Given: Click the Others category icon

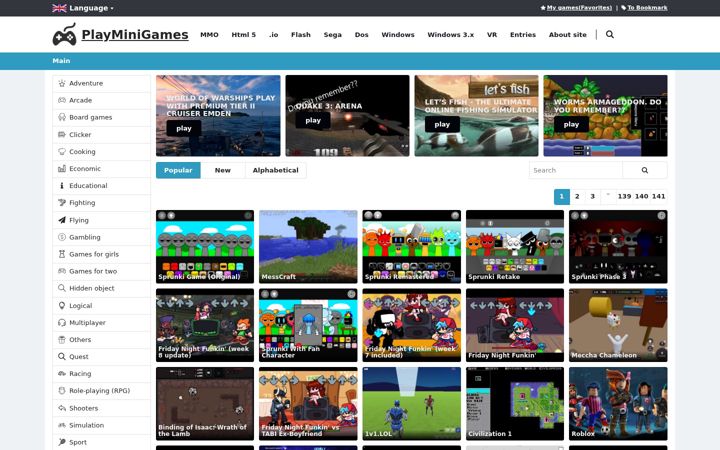Looking at the screenshot, I should click(62, 339).
